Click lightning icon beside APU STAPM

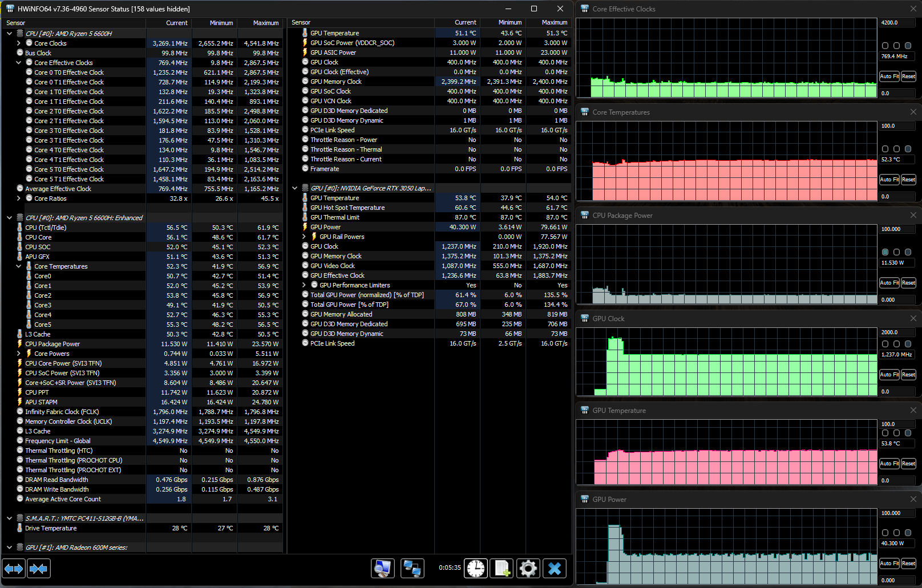[x=20, y=402]
